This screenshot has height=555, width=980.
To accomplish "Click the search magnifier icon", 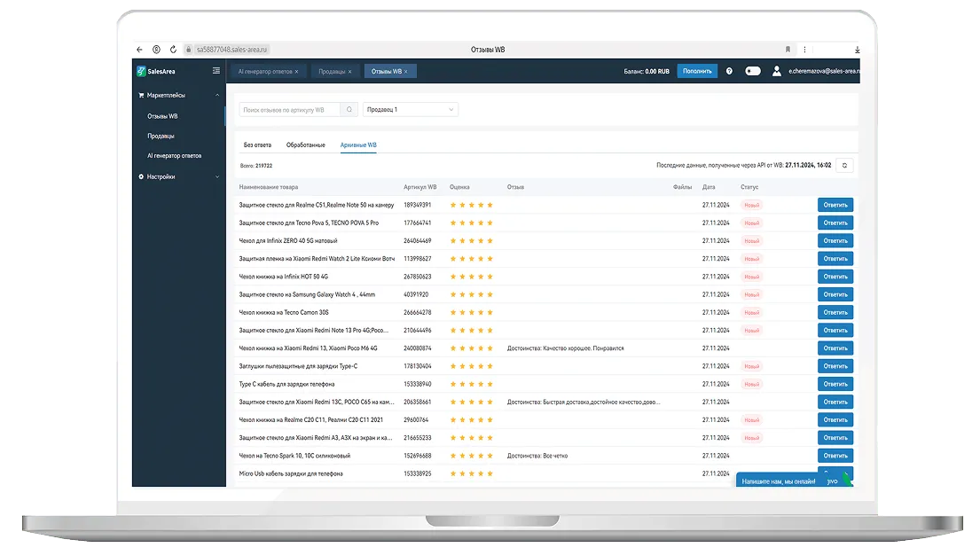I will click(x=349, y=109).
